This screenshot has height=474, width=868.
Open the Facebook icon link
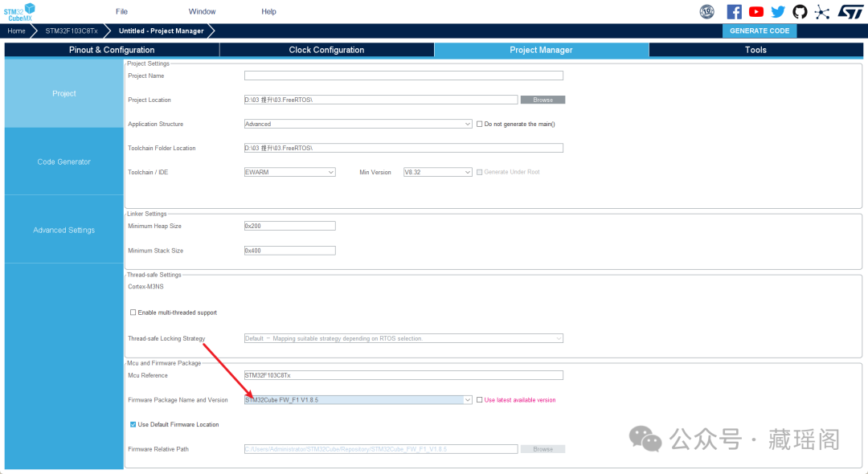point(734,11)
